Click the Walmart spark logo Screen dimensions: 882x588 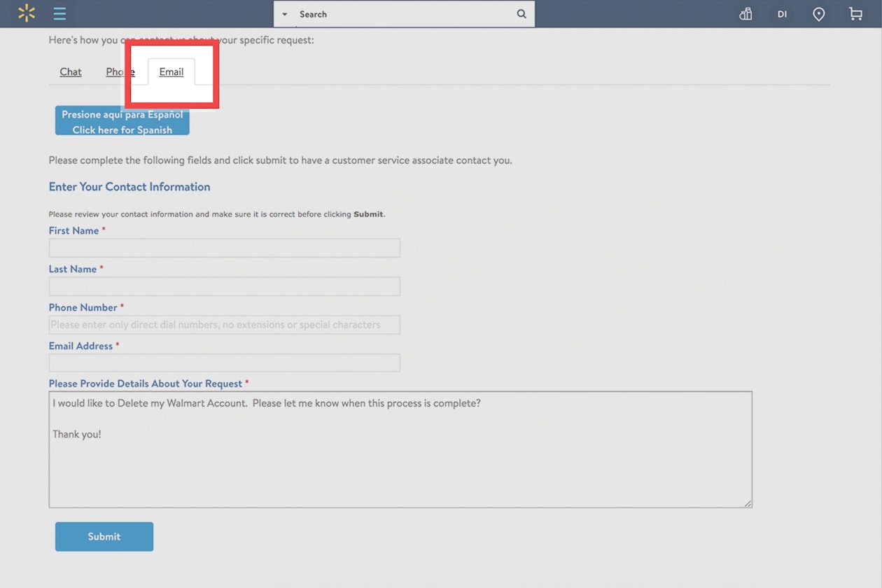(26, 13)
